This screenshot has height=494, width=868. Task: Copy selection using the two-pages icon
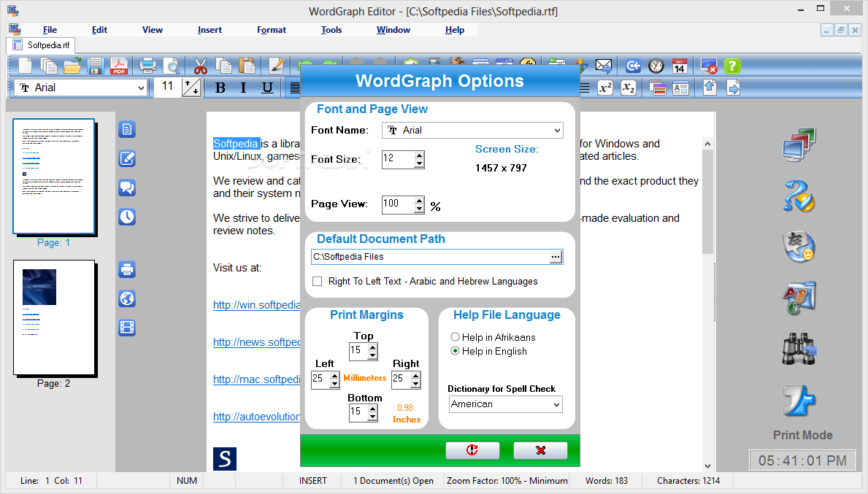(x=223, y=66)
